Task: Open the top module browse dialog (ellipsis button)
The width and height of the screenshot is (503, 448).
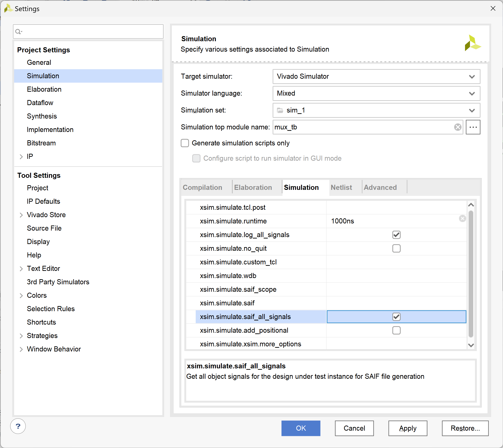Action: (x=473, y=127)
